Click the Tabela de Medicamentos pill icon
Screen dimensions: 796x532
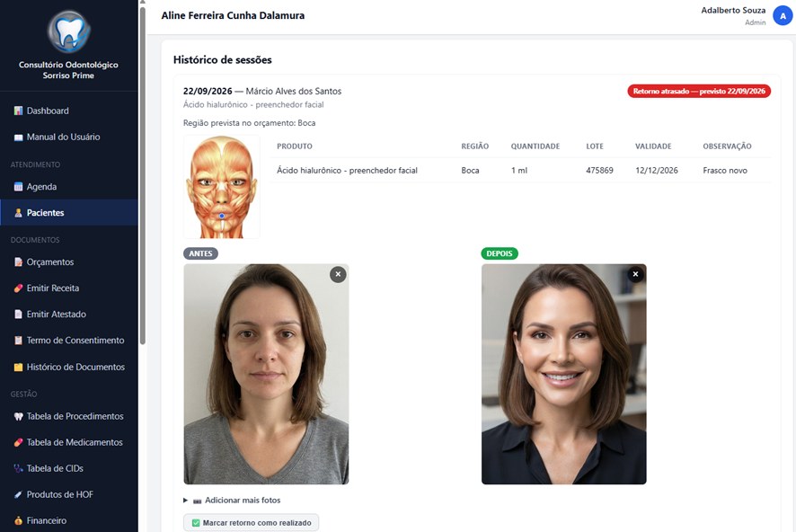[18, 443]
